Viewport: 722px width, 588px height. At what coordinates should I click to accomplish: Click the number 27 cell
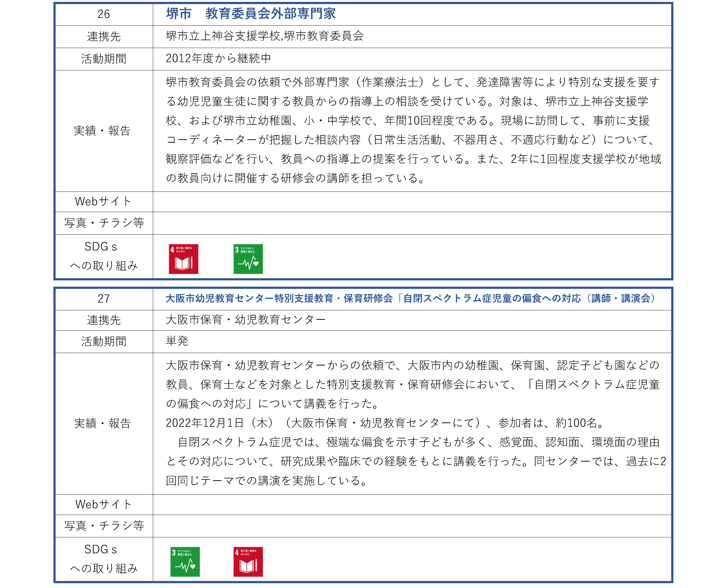tap(103, 298)
